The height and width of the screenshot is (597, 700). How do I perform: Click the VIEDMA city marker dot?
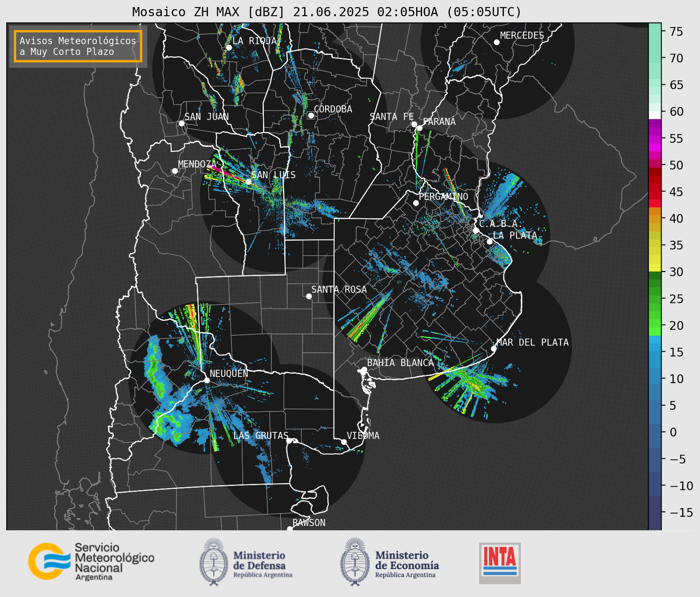click(344, 442)
